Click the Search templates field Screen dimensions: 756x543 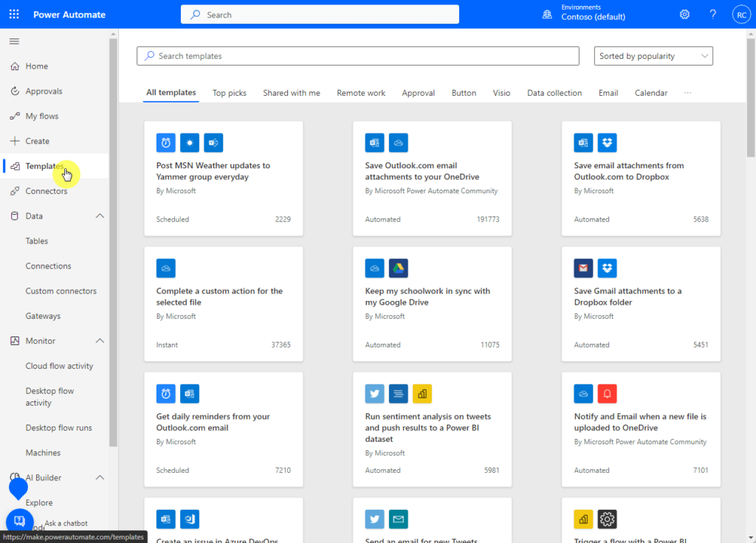click(x=358, y=56)
